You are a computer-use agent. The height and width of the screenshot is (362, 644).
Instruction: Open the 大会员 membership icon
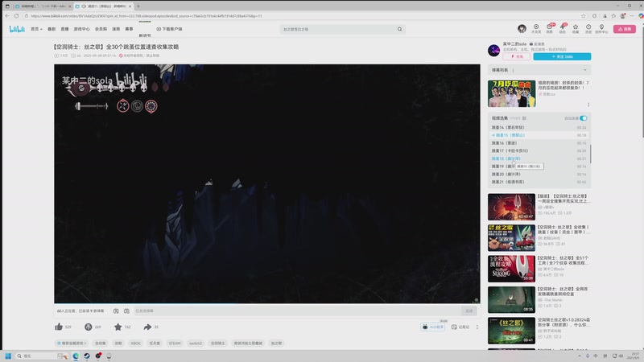(536, 28)
